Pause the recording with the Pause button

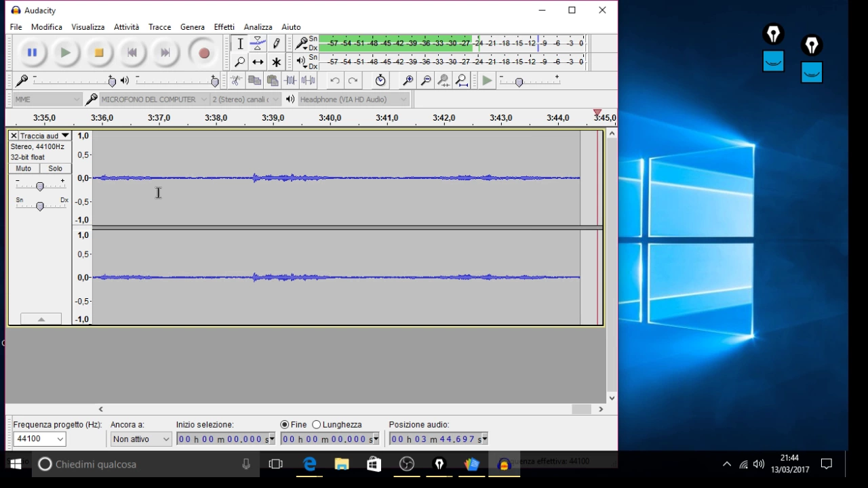(x=32, y=53)
